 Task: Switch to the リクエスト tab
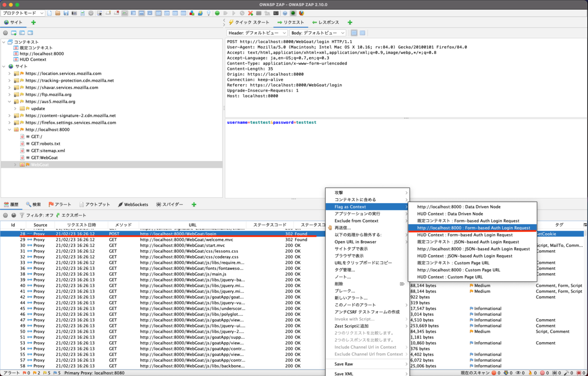click(x=291, y=23)
